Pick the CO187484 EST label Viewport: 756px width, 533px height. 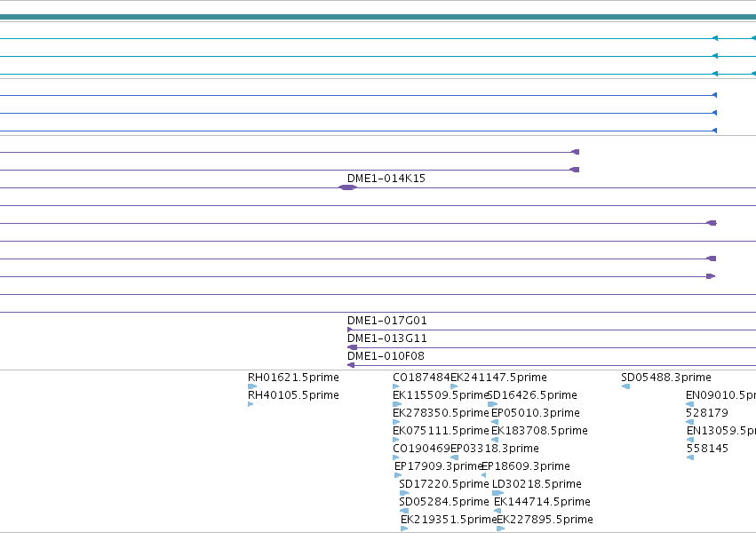[421, 378]
